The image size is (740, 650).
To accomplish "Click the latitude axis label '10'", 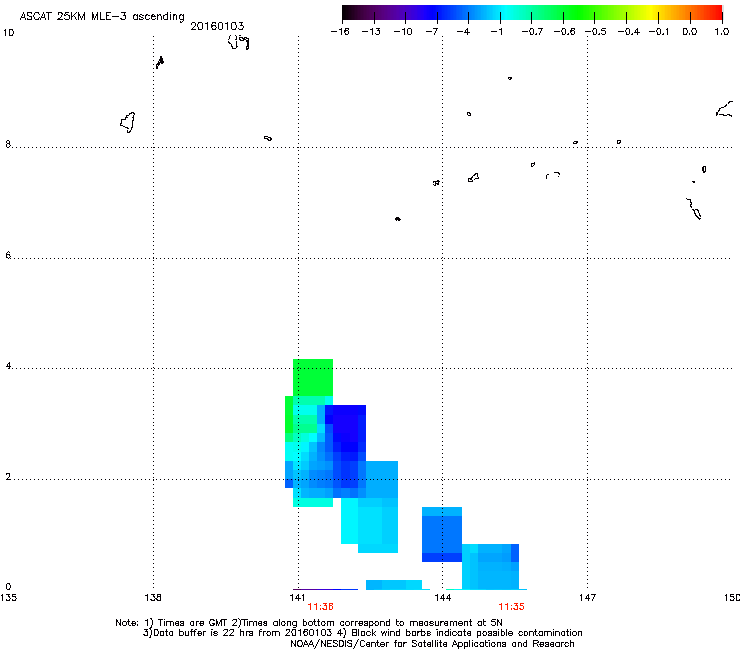I will [8, 33].
